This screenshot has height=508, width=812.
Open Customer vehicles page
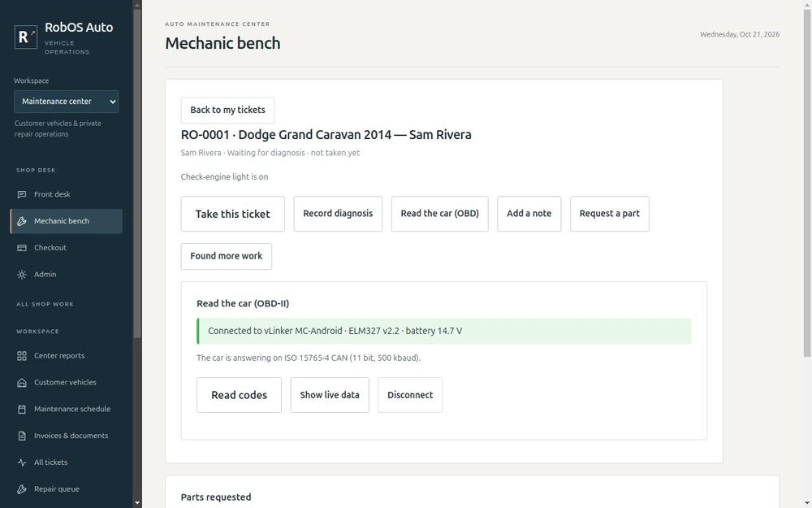[x=67, y=383]
